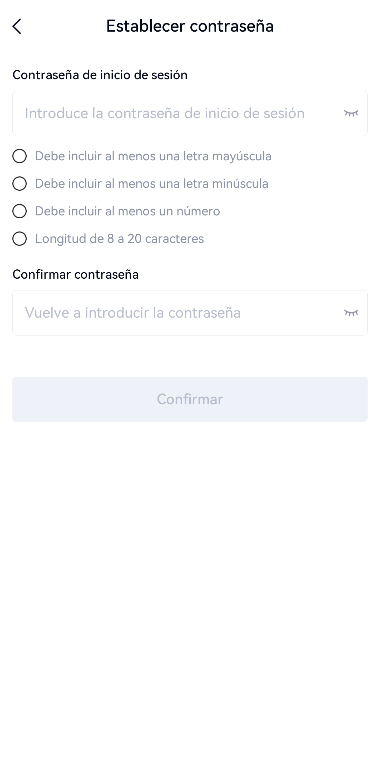
Task: Click the blank area below the Confirmar button
Action: tap(190, 599)
